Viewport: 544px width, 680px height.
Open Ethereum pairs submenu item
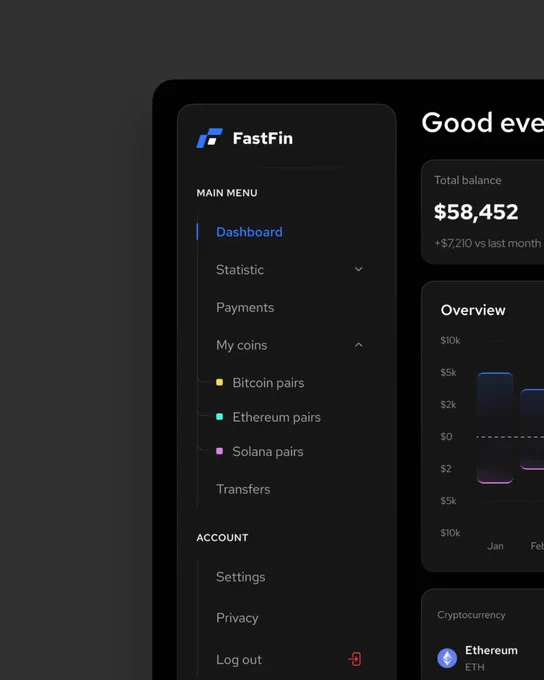276,417
